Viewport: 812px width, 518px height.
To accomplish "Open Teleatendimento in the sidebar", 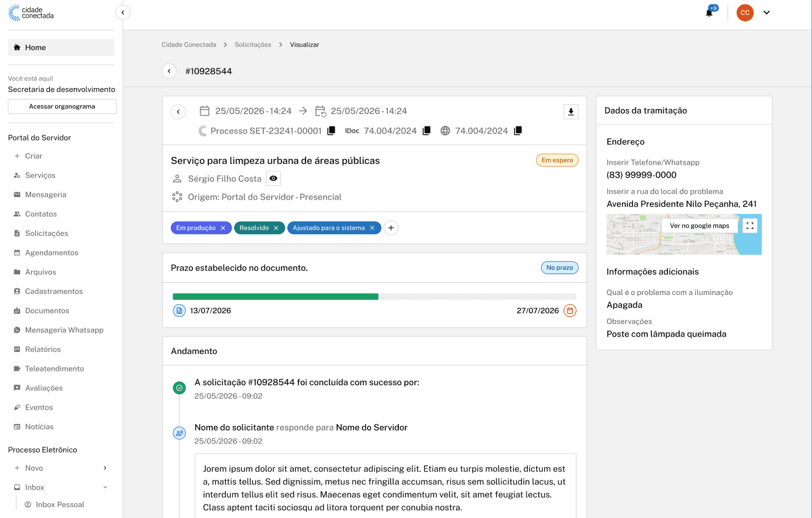I will 54,369.
